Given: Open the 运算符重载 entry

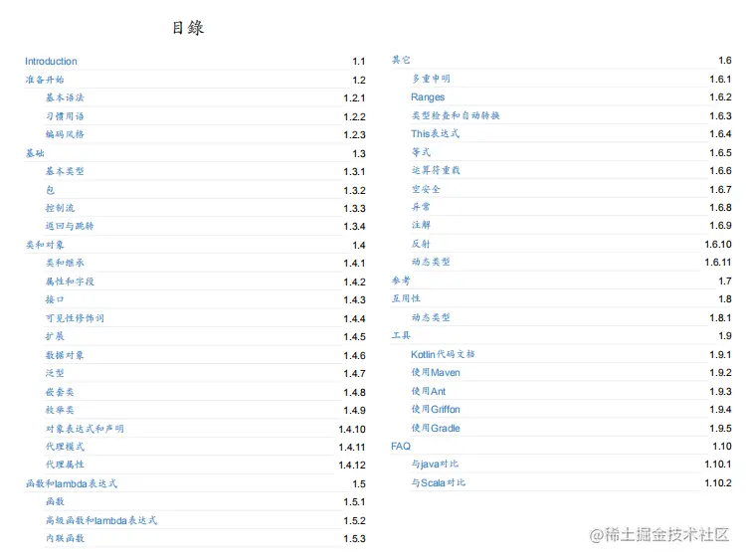Looking at the screenshot, I should [436, 170].
